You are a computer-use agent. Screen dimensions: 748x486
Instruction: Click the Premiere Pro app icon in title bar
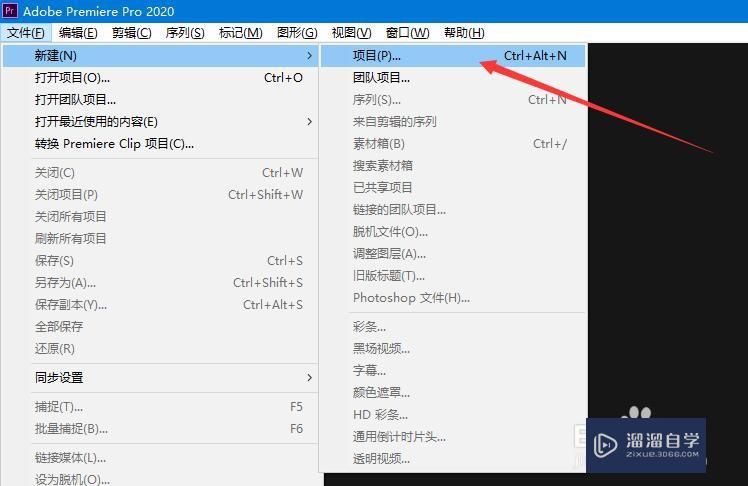coord(10,10)
